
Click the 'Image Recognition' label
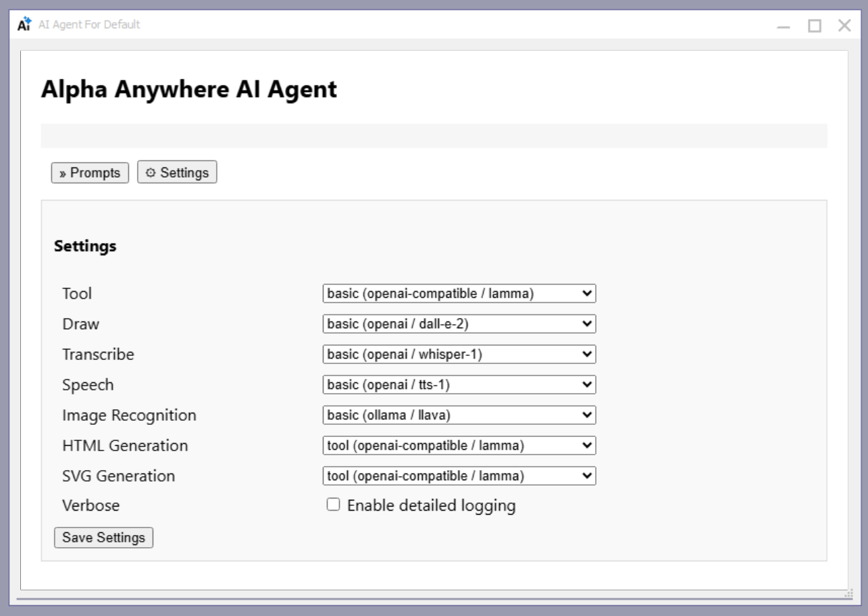point(129,415)
